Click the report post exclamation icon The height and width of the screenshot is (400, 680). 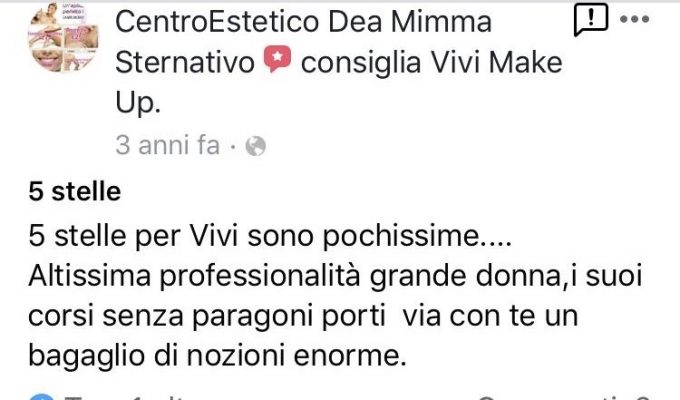(x=590, y=19)
